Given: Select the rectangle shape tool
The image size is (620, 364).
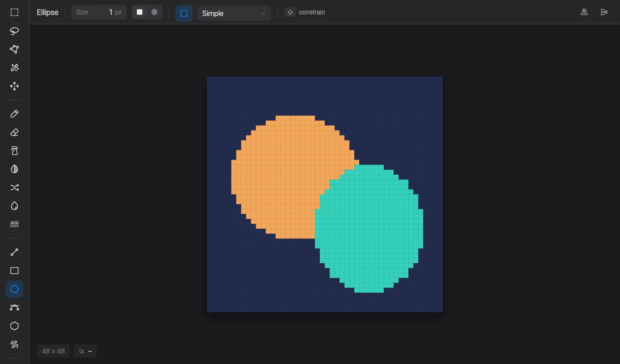Looking at the screenshot, I should pyautogui.click(x=15, y=271).
